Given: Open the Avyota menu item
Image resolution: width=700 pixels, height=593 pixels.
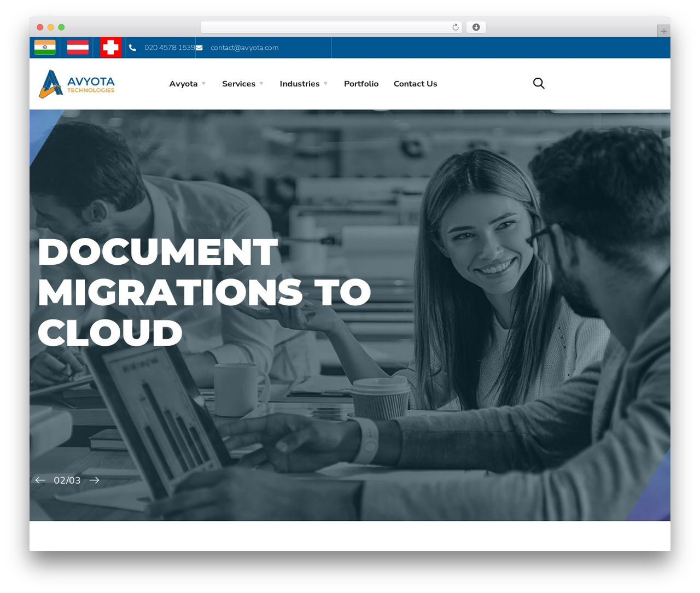Looking at the screenshot, I should pyautogui.click(x=183, y=84).
